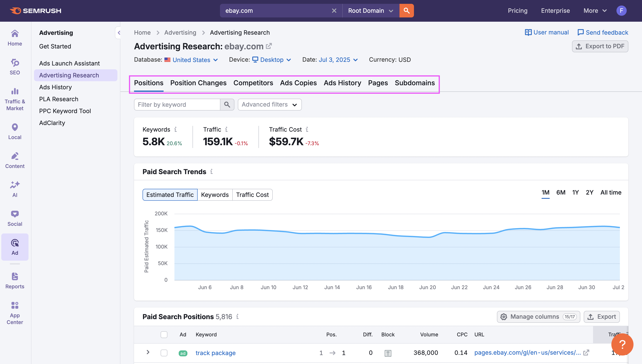Expand the track package row details
Viewport: 642px width, 364px height.
148,352
